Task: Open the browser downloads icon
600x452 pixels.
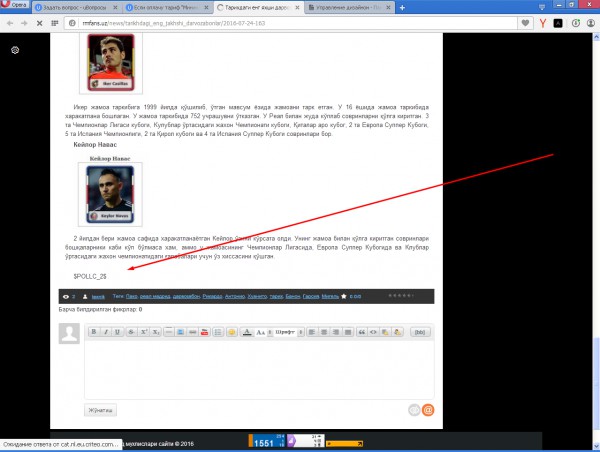Action: 576,23
